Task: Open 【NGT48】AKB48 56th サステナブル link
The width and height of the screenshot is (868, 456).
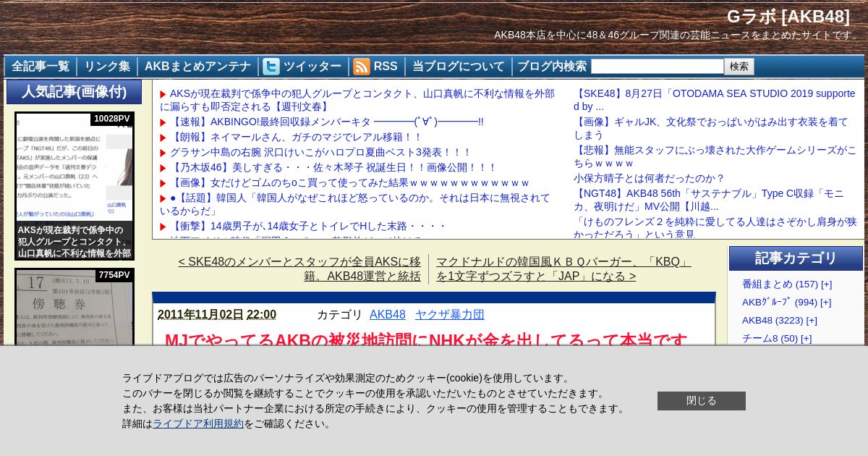Action: [709, 199]
